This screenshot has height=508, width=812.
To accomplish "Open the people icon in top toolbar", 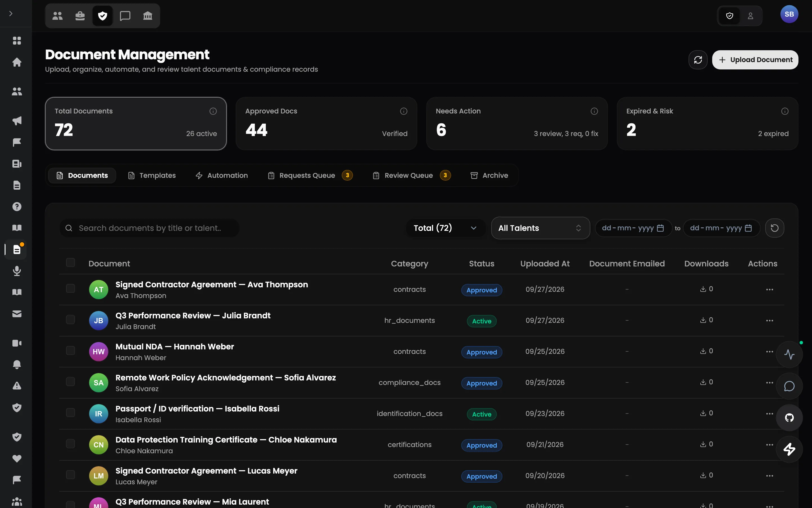I will 58,16.
